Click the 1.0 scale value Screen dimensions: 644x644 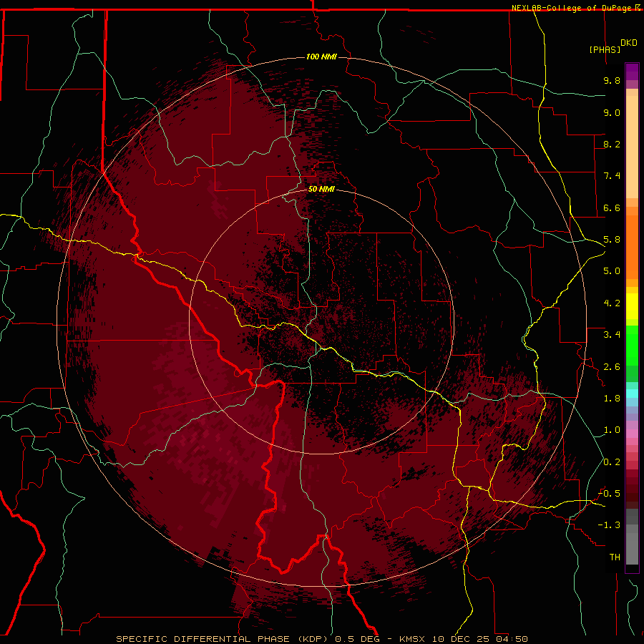coord(612,430)
